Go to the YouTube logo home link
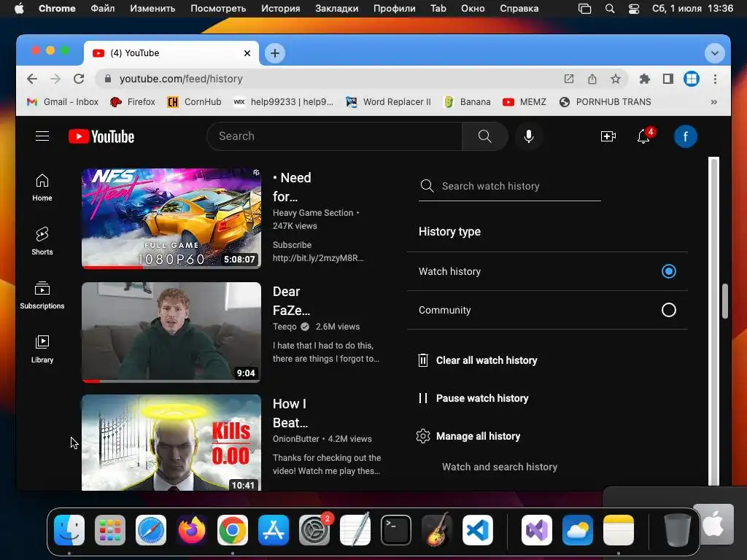This screenshot has height=560, width=747. tap(101, 136)
